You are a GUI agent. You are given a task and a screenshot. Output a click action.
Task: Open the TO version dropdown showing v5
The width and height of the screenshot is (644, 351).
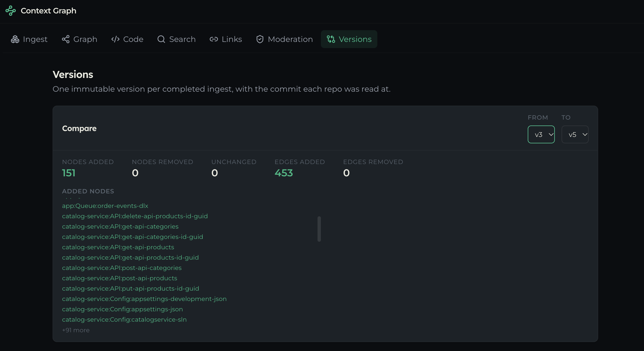point(575,134)
